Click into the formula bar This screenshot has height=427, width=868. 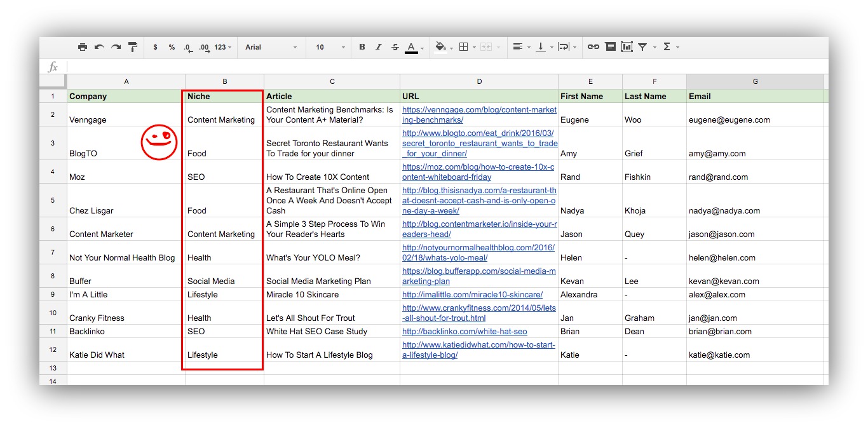click(x=447, y=67)
